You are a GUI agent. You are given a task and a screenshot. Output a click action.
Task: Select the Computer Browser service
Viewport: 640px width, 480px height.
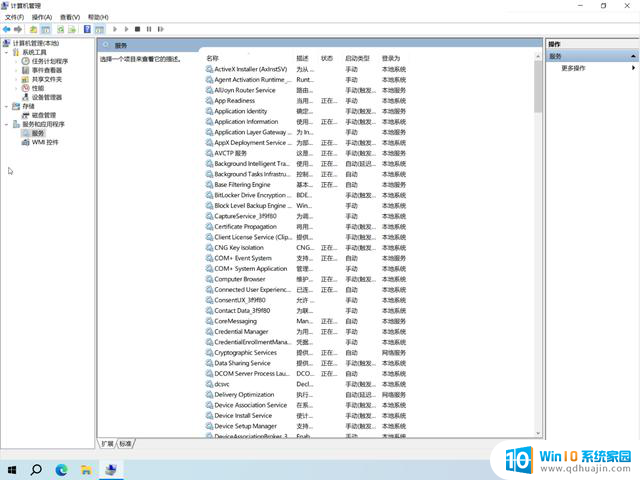click(x=240, y=279)
